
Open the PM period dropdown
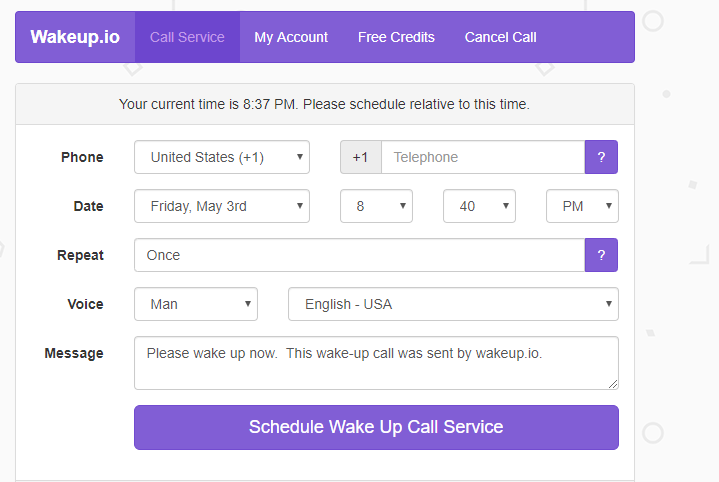click(x=582, y=206)
